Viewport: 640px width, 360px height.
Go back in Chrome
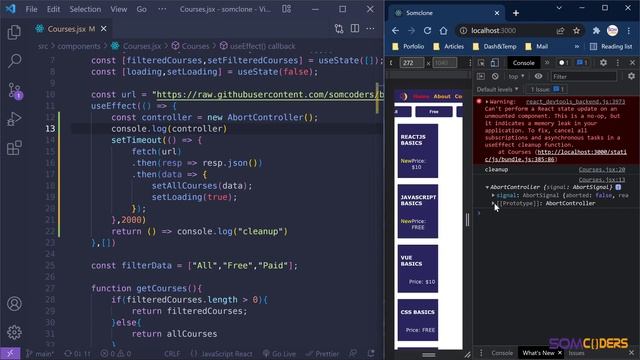395,31
